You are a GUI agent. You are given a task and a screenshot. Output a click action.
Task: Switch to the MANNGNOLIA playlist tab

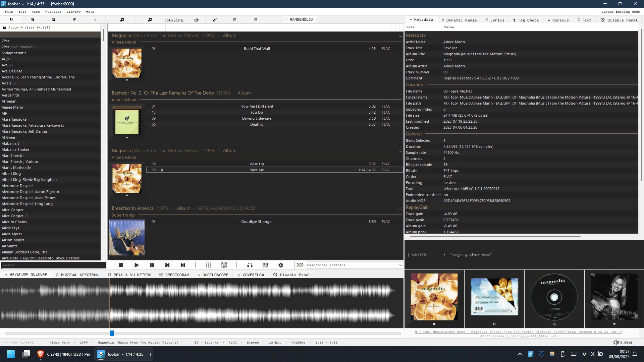(x=300, y=20)
